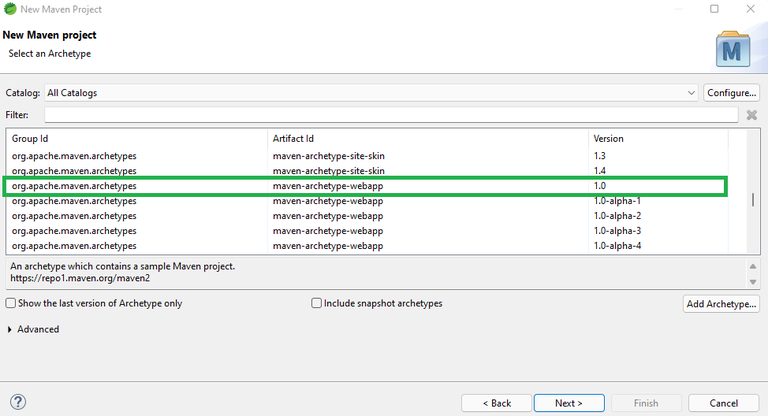Expand the Advanced section
The height and width of the screenshot is (416, 768).
point(9,330)
